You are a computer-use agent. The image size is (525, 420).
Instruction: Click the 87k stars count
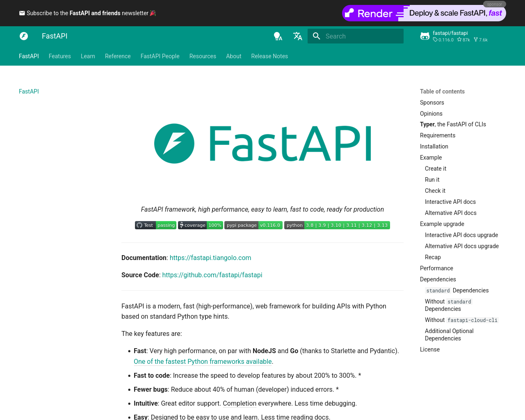tap(463, 40)
